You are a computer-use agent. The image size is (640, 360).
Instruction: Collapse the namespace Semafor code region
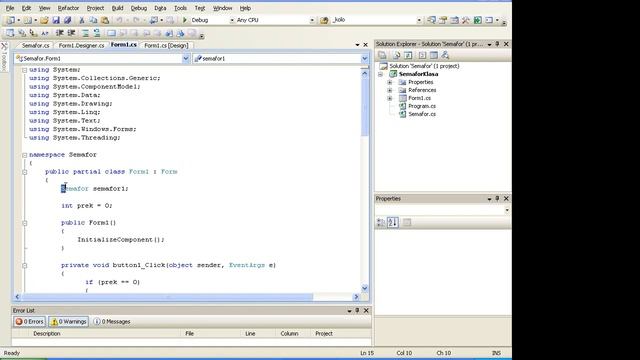click(x=24, y=155)
